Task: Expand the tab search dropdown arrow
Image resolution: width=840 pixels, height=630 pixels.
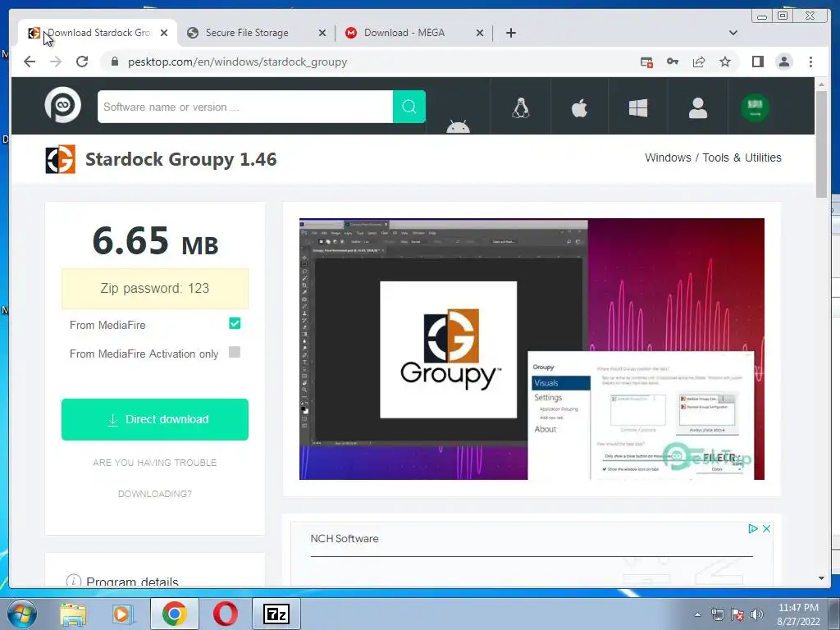Action: click(x=733, y=33)
